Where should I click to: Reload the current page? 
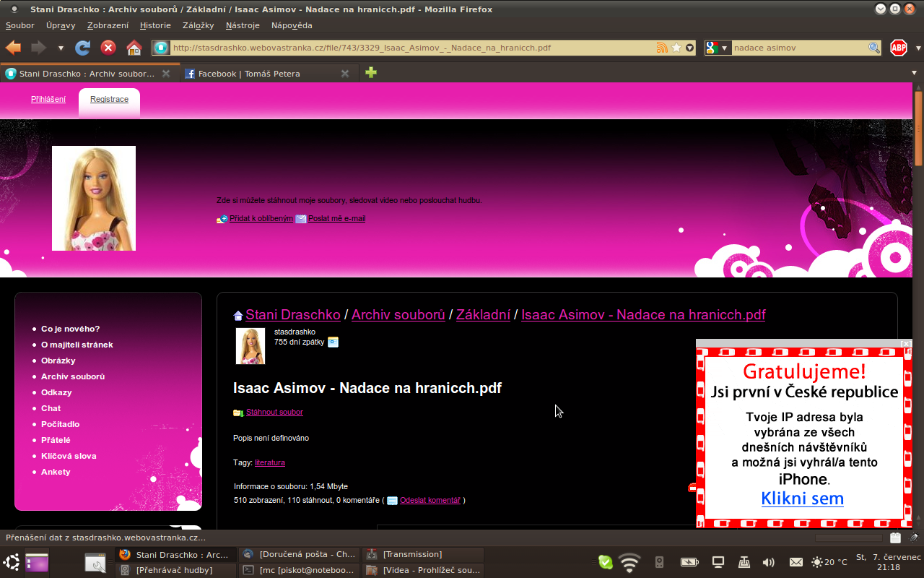click(83, 48)
